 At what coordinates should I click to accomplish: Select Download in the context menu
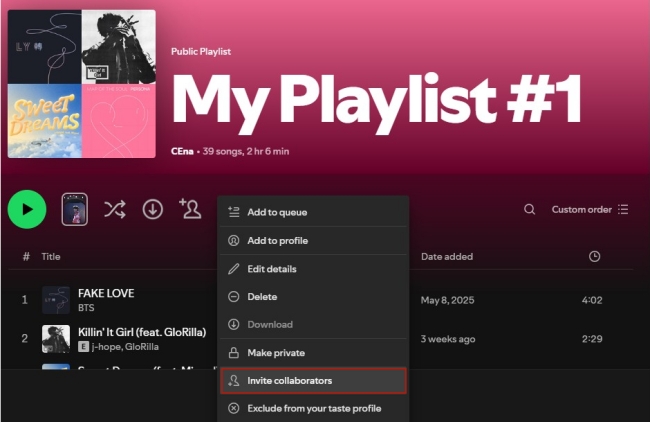pyautogui.click(x=313, y=324)
